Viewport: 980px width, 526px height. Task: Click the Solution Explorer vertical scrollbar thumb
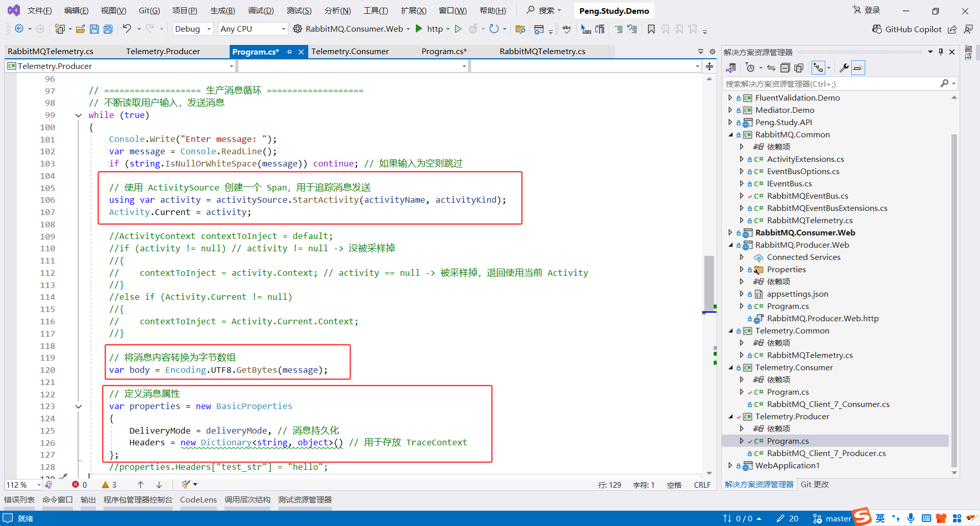pos(954,300)
